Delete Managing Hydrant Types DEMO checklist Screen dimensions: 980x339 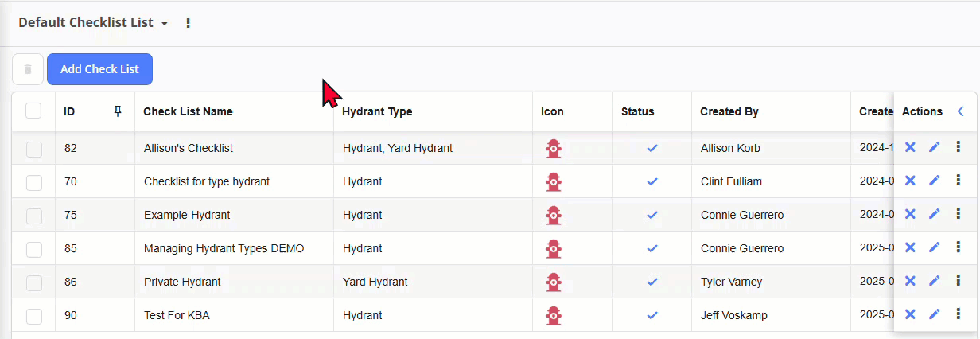click(910, 247)
